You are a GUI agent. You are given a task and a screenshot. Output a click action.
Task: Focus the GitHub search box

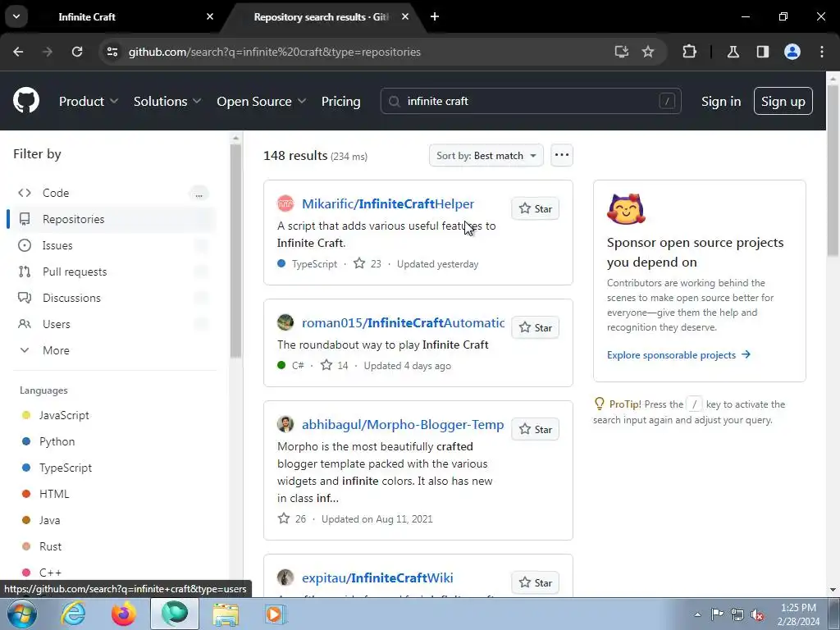pos(531,101)
